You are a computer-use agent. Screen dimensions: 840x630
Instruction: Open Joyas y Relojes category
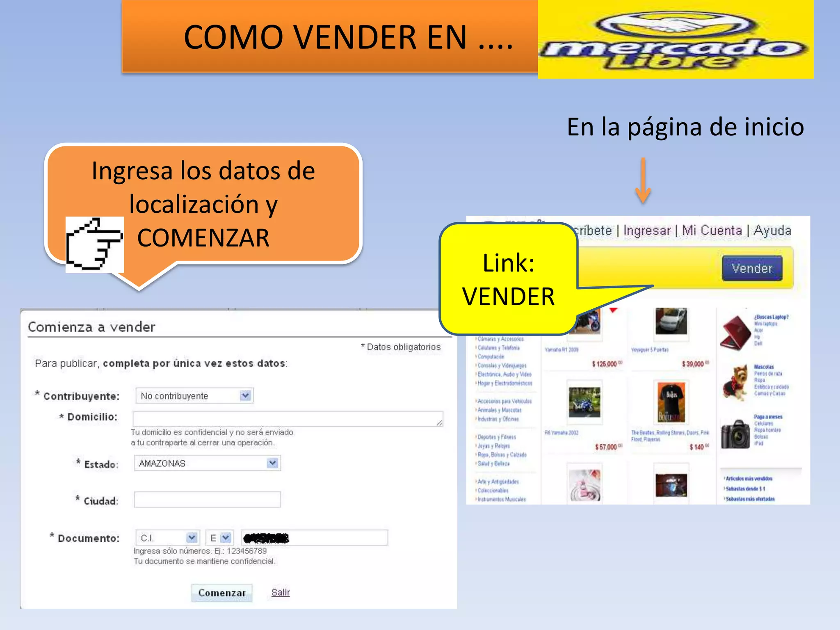pyautogui.click(x=493, y=446)
